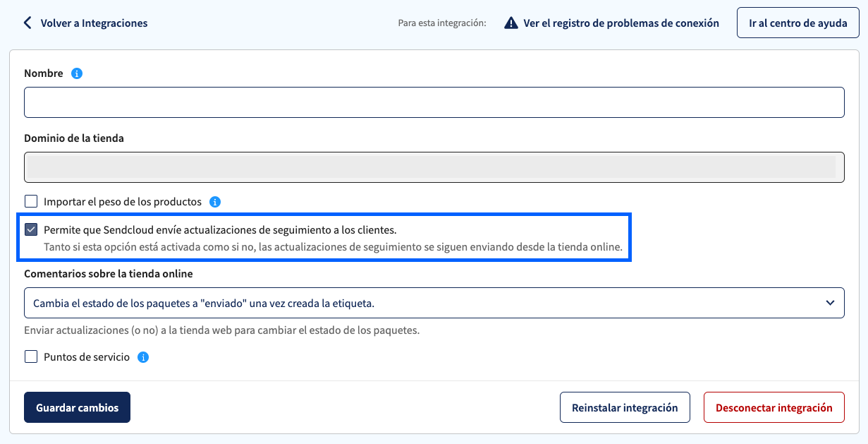868x444 pixels.
Task: Click Reinstalar integración button
Action: (x=625, y=407)
